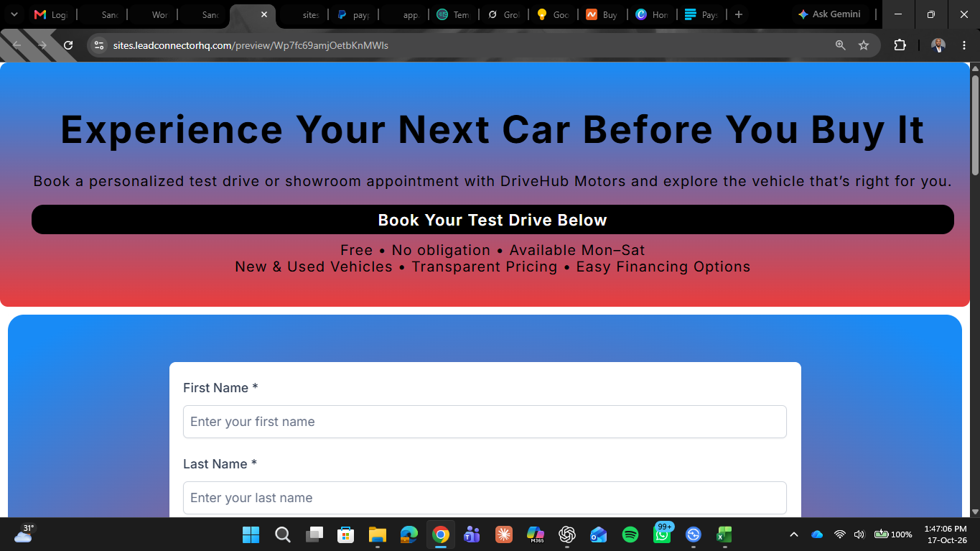Screen dimensions: 980x551
Task: Open the Chrome profile avatar
Action: coord(938,45)
